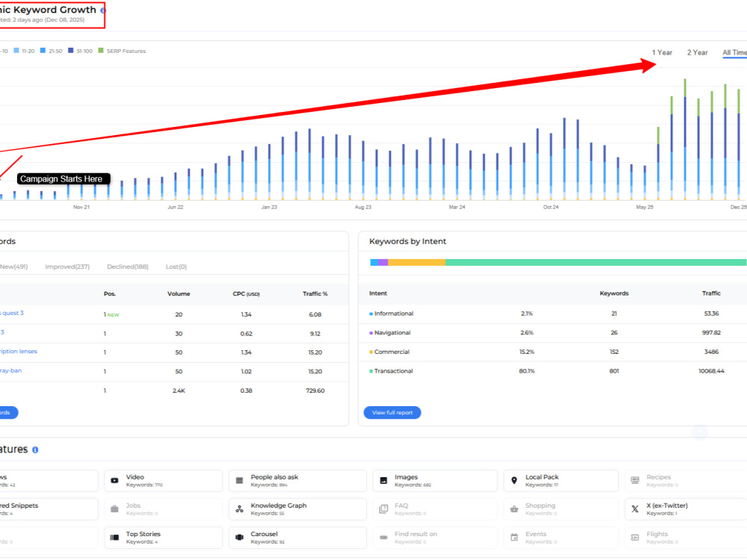The width and height of the screenshot is (747, 560).
Task: Click the CPC (USD) column header
Action: 247,293
